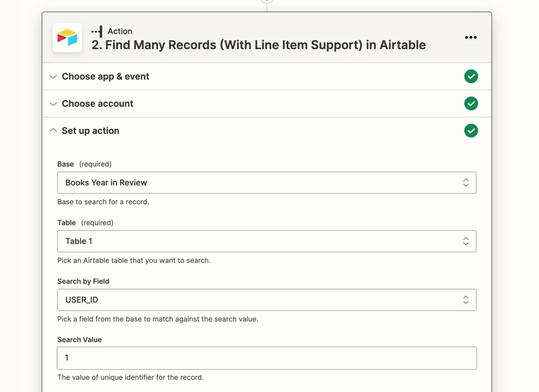Click the action step type icon
The width and height of the screenshot is (539, 392).
(x=97, y=31)
